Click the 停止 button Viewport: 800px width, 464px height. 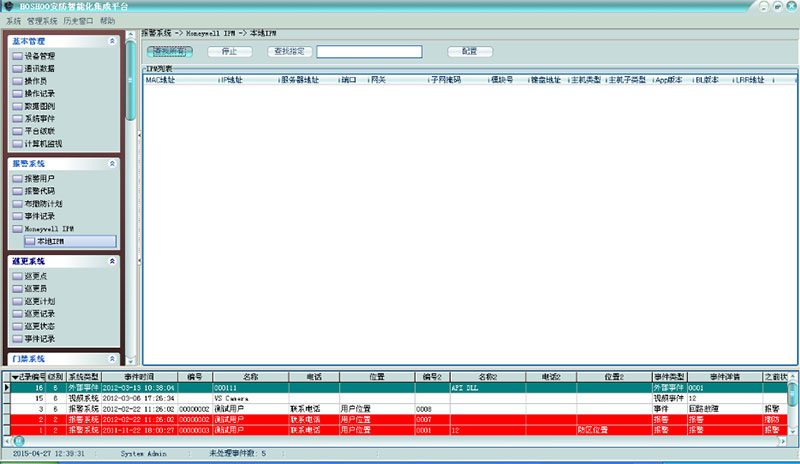[229, 51]
